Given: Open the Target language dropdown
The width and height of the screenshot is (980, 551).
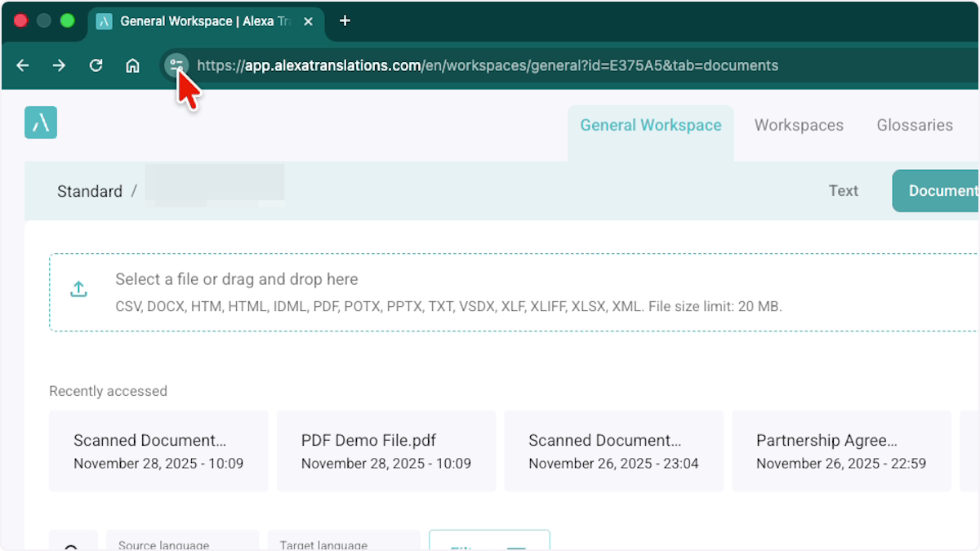Looking at the screenshot, I should [343, 544].
